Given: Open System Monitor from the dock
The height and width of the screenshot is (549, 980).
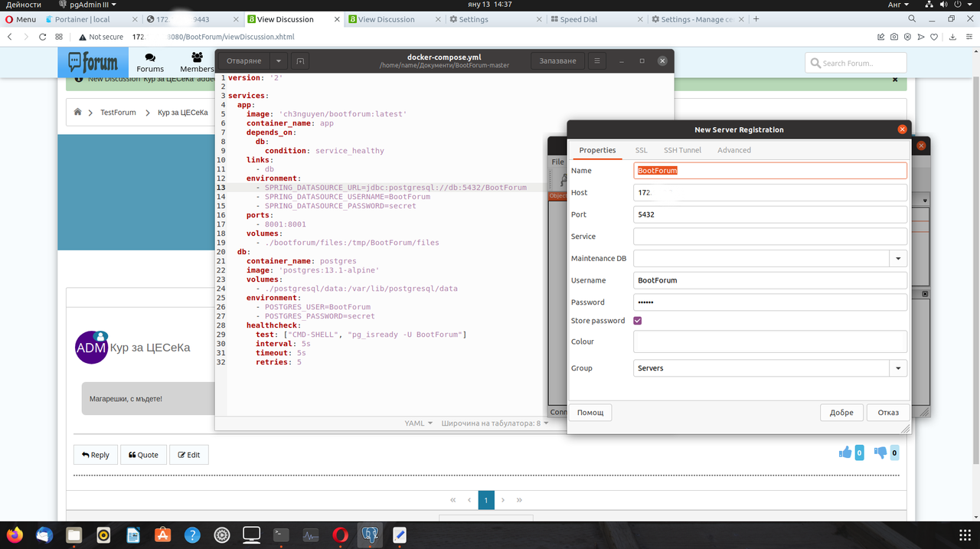Looking at the screenshot, I should click(311, 534).
